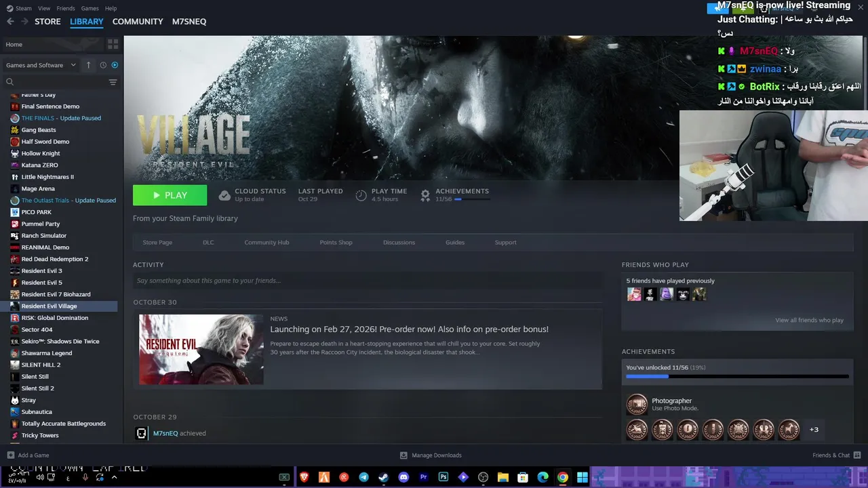Click the green PLAY button

click(170, 195)
